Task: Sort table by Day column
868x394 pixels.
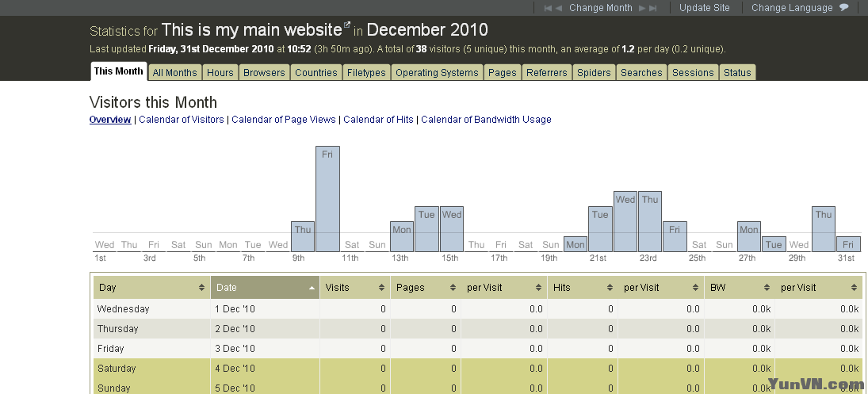Action: tap(151, 288)
